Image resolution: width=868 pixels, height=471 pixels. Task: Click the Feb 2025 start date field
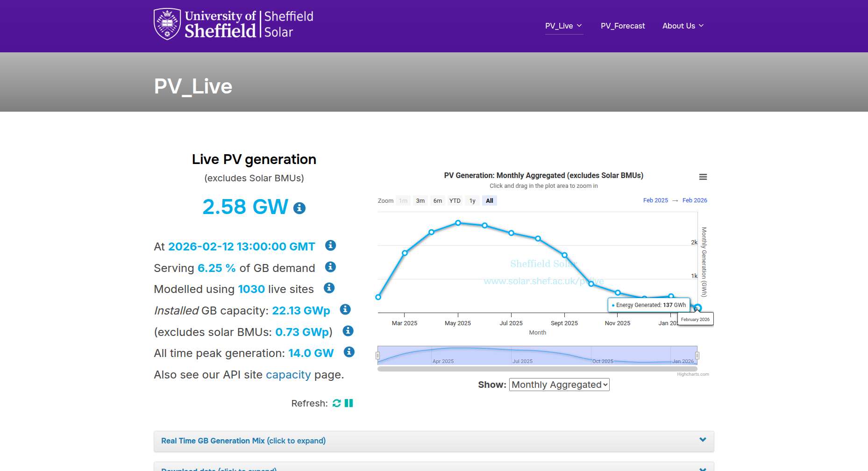click(655, 200)
